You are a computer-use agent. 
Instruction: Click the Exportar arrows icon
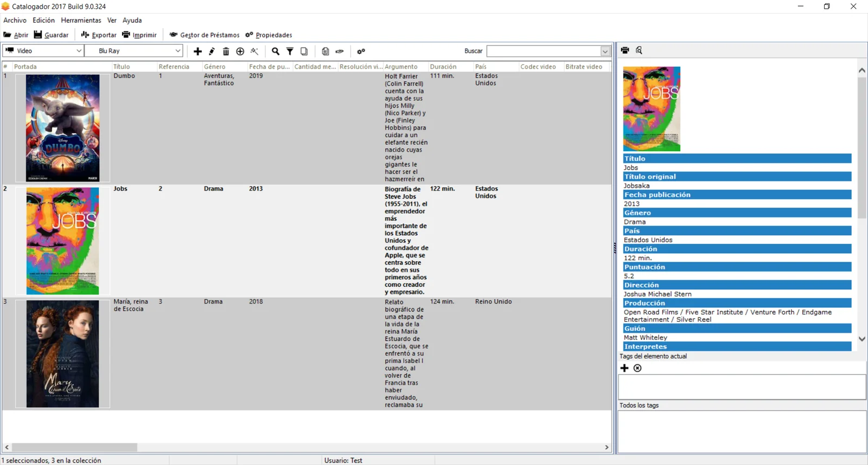point(85,35)
